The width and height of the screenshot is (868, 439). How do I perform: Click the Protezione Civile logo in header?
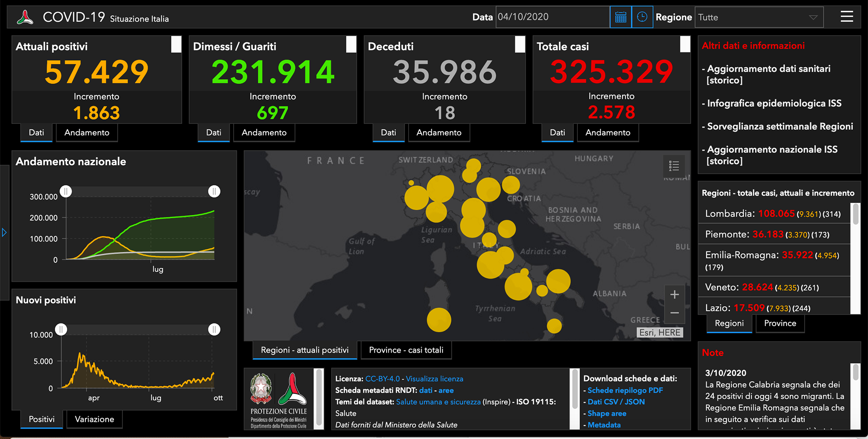tap(25, 17)
